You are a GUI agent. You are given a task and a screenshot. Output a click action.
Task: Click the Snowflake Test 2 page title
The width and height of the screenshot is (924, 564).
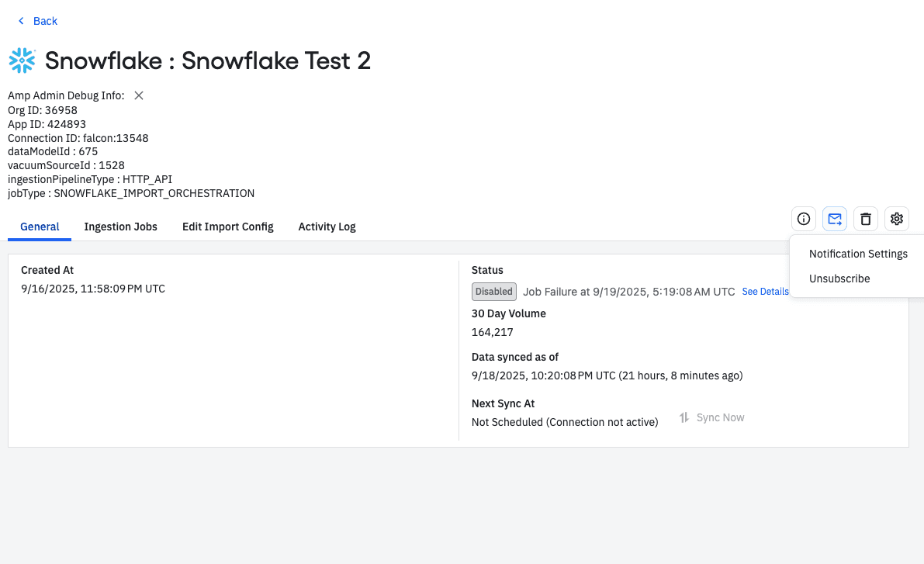point(208,61)
